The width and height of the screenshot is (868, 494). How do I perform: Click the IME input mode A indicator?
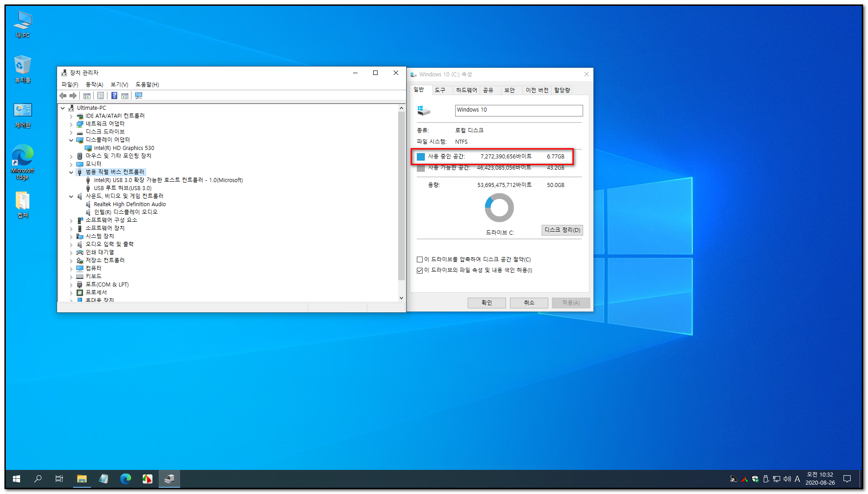tap(798, 479)
